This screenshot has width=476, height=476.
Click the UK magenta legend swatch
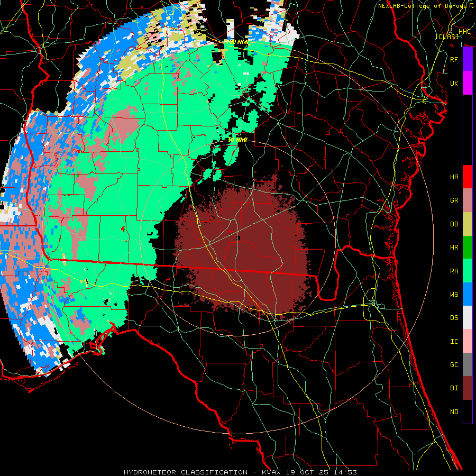coord(467,83)
